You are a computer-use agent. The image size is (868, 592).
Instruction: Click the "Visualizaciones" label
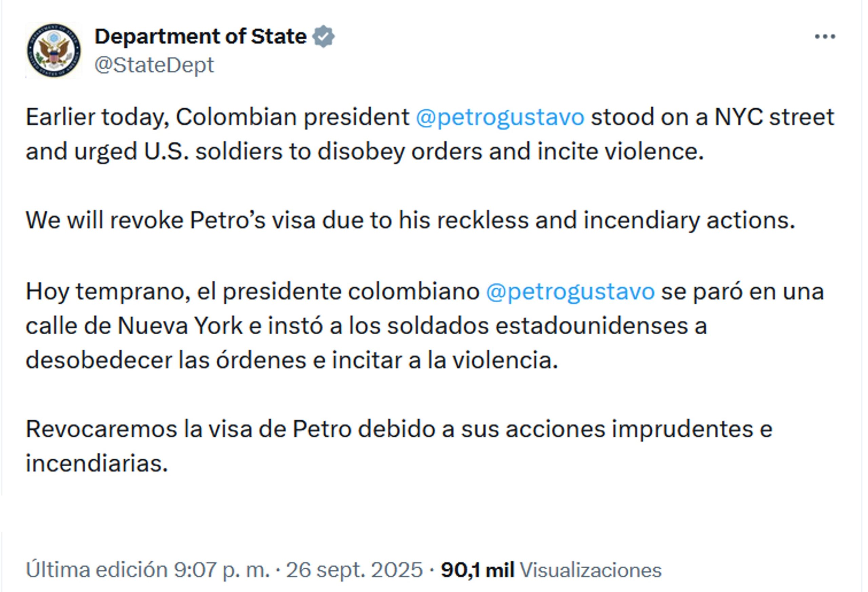click(x=591, y=570)
